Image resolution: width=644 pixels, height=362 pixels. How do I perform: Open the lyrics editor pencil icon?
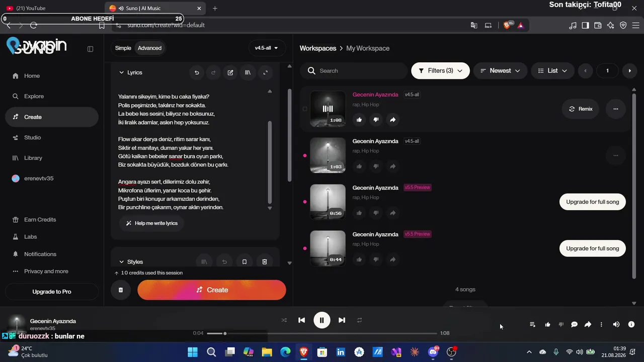230,72
